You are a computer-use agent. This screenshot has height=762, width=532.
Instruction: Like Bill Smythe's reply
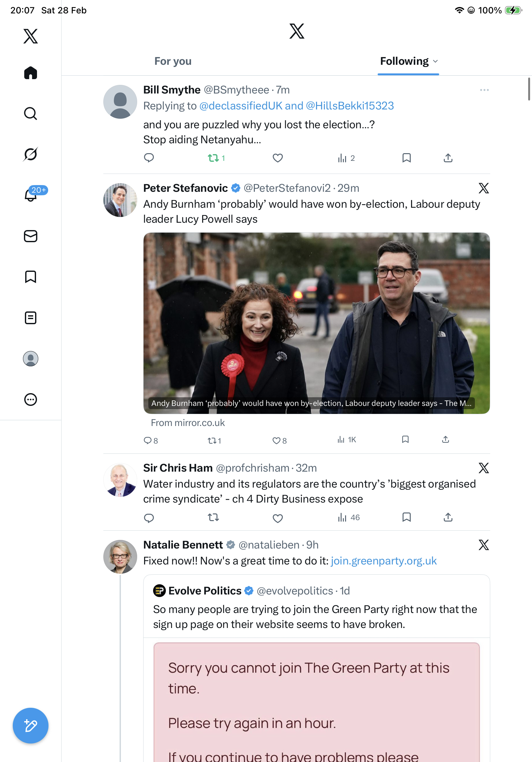277,158
